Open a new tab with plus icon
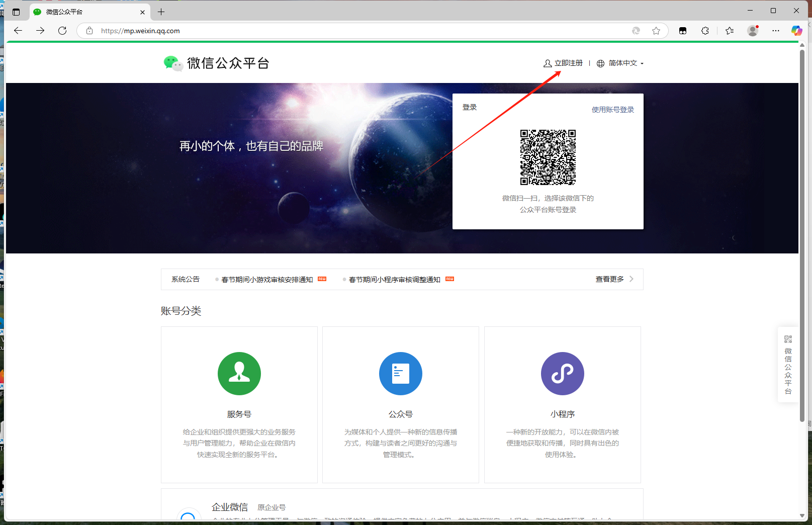The width and height of the screenshot is (812, 525). [x=161, y=12]
